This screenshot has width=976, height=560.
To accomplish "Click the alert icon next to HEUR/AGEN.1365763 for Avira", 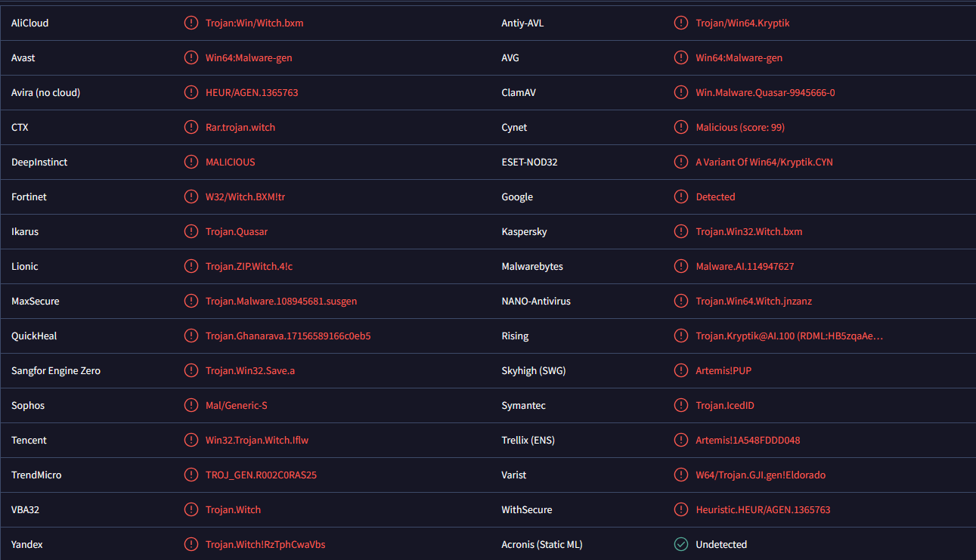I will click(191, 92).
